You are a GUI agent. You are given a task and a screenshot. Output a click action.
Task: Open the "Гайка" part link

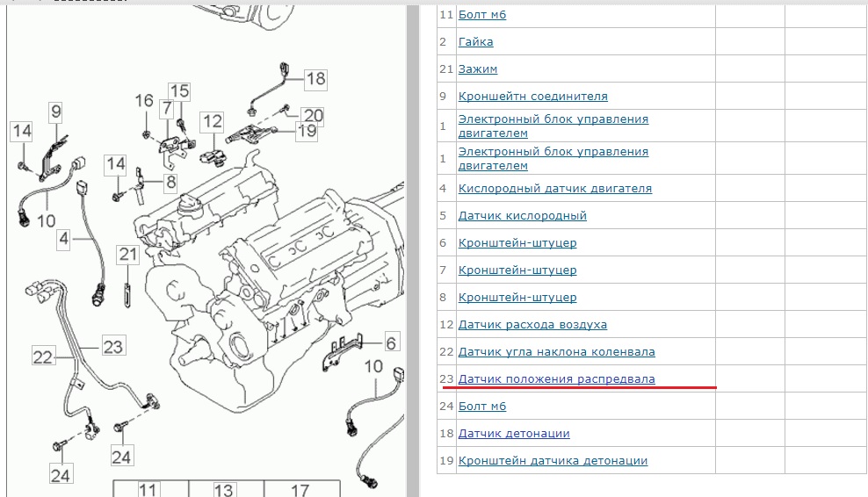475,42
